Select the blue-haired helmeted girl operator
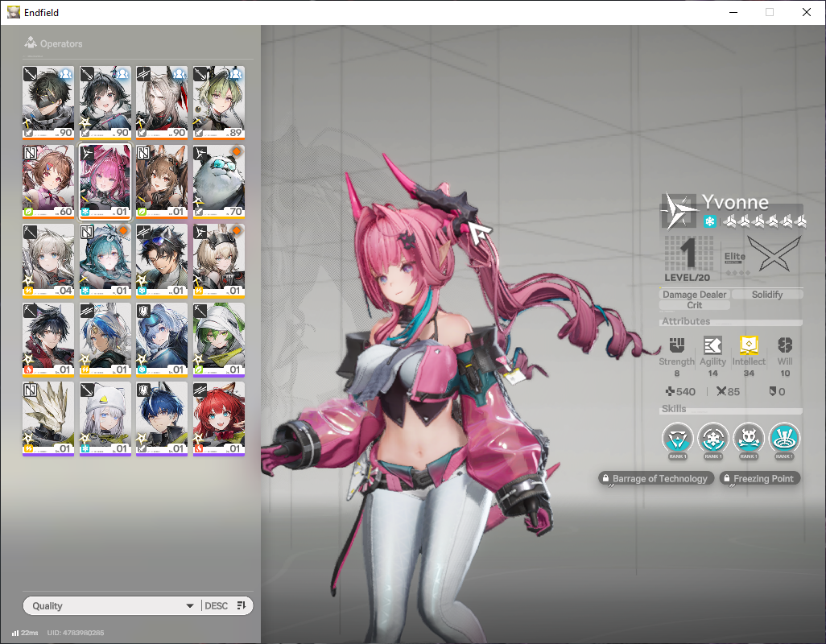The width and height of the screenshot is (826, 644). (x=162, y=339)
